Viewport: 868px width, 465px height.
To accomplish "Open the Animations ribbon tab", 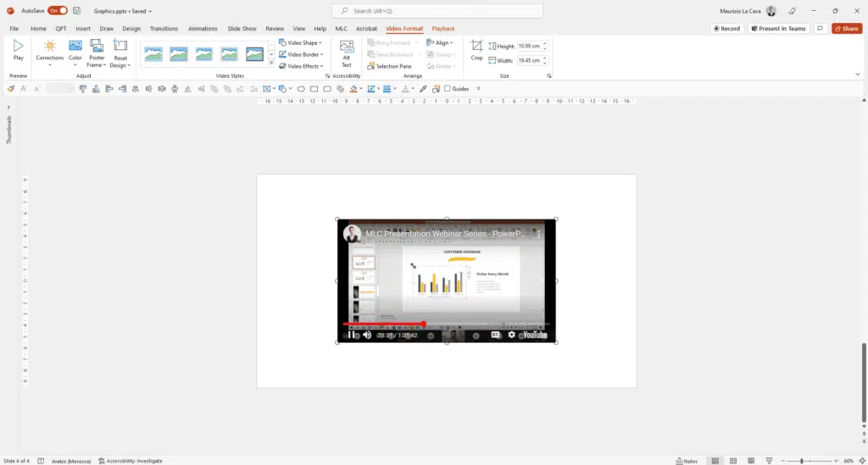I will point(203,29).
